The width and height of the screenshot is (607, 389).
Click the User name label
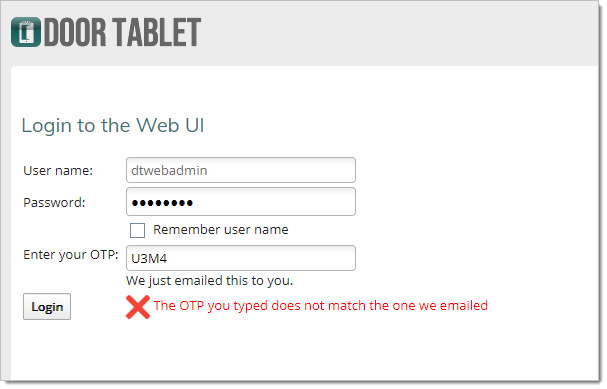(58, 171)
